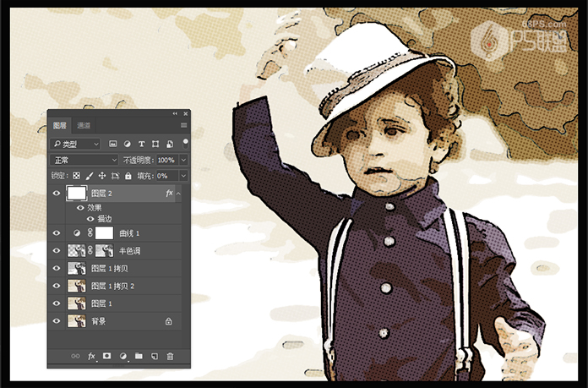Select the layer named 曲线 1
Image resolution: width=588 pixels, height=388 pixels.
[129, 233]
